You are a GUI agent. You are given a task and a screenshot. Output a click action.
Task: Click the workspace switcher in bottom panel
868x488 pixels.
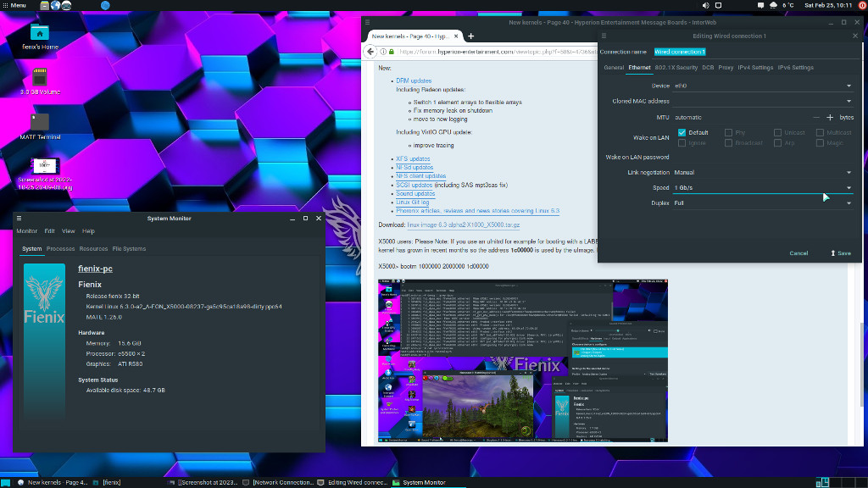842,482
